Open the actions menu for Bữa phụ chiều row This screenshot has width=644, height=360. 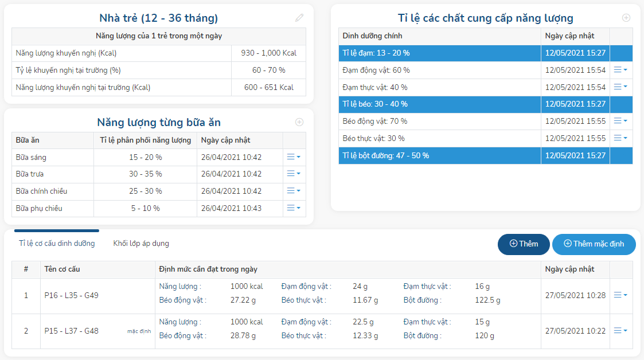click(293, 208)
